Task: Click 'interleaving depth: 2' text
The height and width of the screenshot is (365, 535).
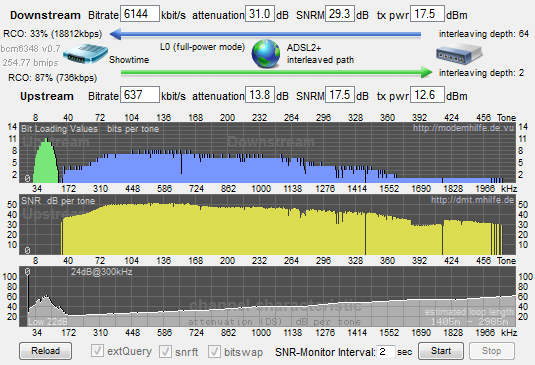Action: (x=481, y=73)
